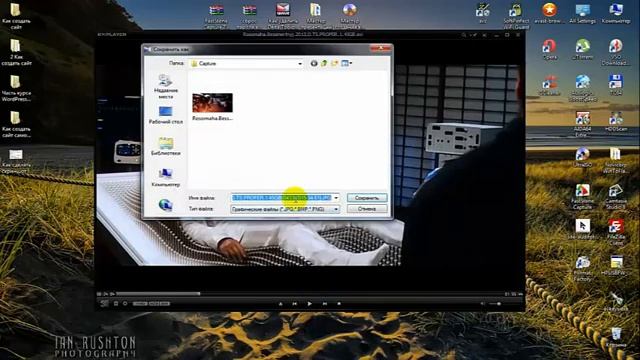Open the FileZilla Client desktop shortcut
Image resolution: width=640 pixels, height=360 pixels.
(x=616, y=232)
